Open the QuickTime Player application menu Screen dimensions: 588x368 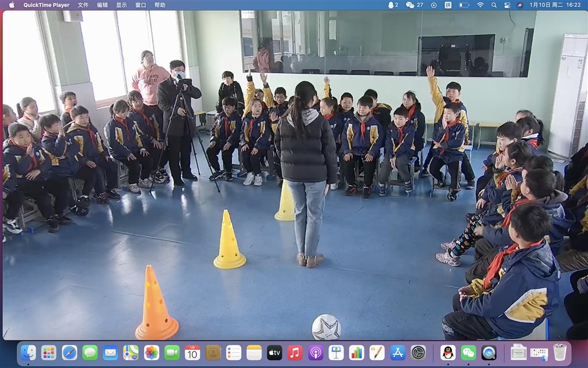pos(47,5)
